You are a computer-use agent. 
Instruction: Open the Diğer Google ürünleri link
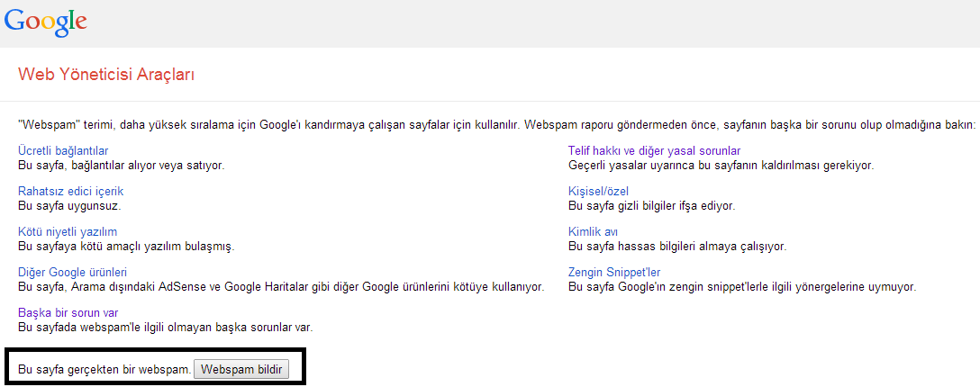tap(73, 273)
